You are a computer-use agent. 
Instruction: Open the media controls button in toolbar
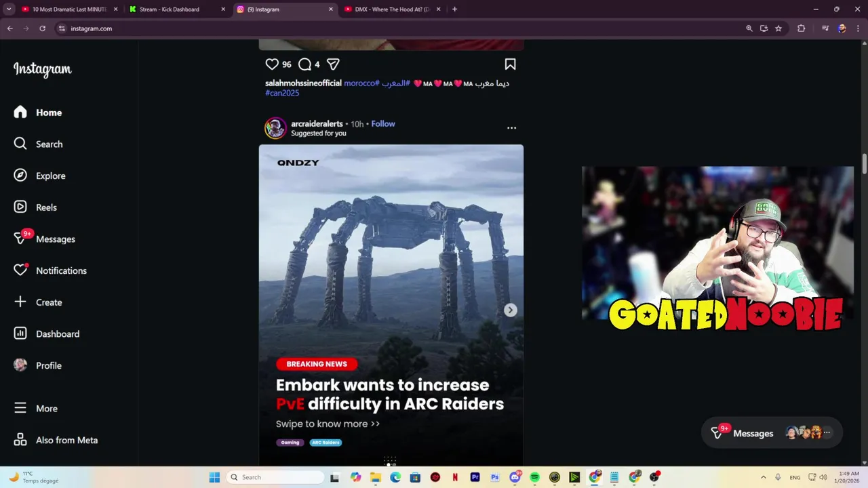point(825,28)
